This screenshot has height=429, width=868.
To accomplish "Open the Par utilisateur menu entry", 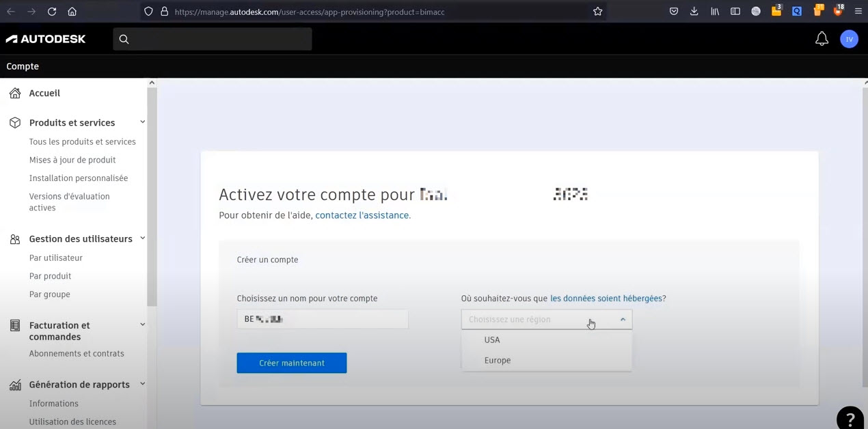I will (x=56, y=258).
